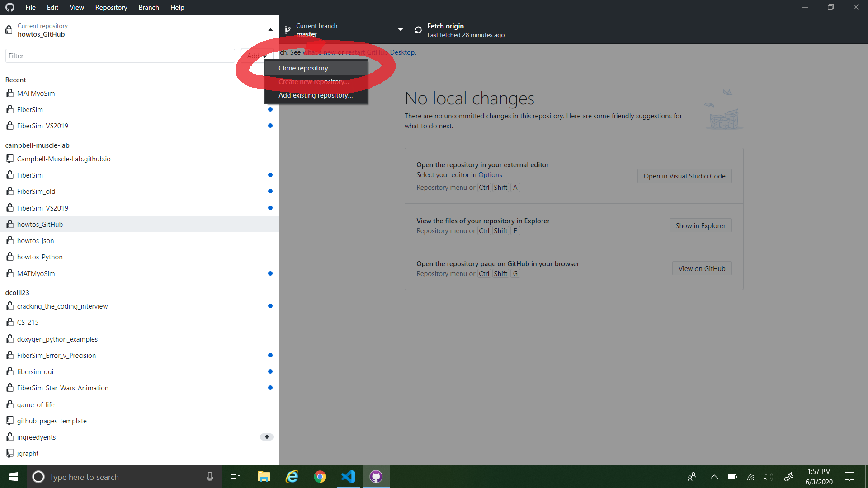The width and height of the screenshot is (868, 488).
Task: Select Campbell-Muscle-Lab.github.io repository
Action: (x=139, y=159)
